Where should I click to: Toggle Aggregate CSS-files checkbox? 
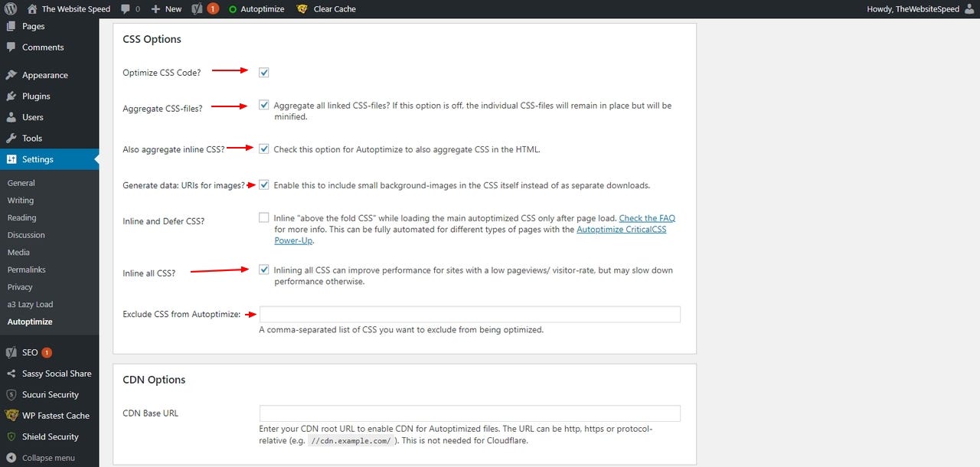pyautogui.click(x=264, y=106)
